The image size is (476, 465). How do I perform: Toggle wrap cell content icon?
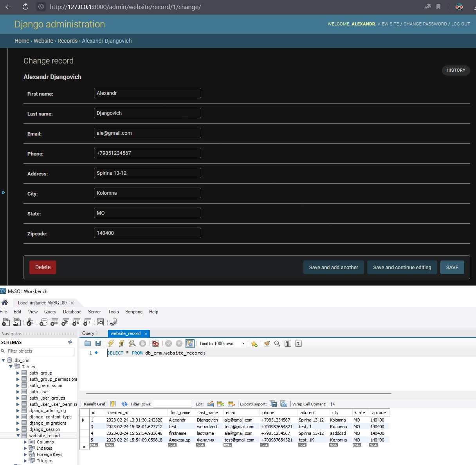click(333, 404)
